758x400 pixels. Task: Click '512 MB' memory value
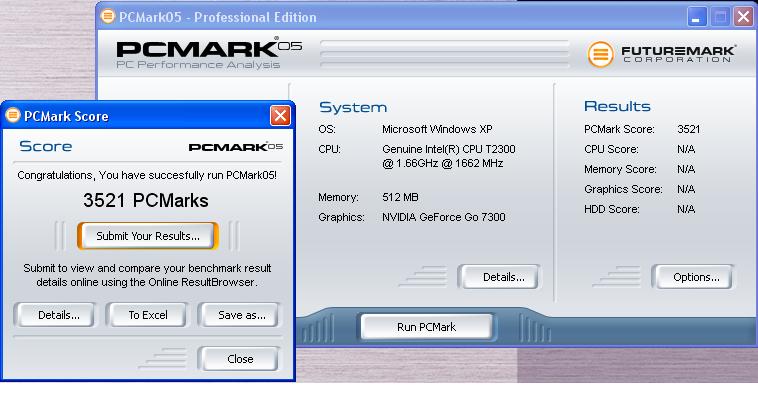(x=400, y=197)
